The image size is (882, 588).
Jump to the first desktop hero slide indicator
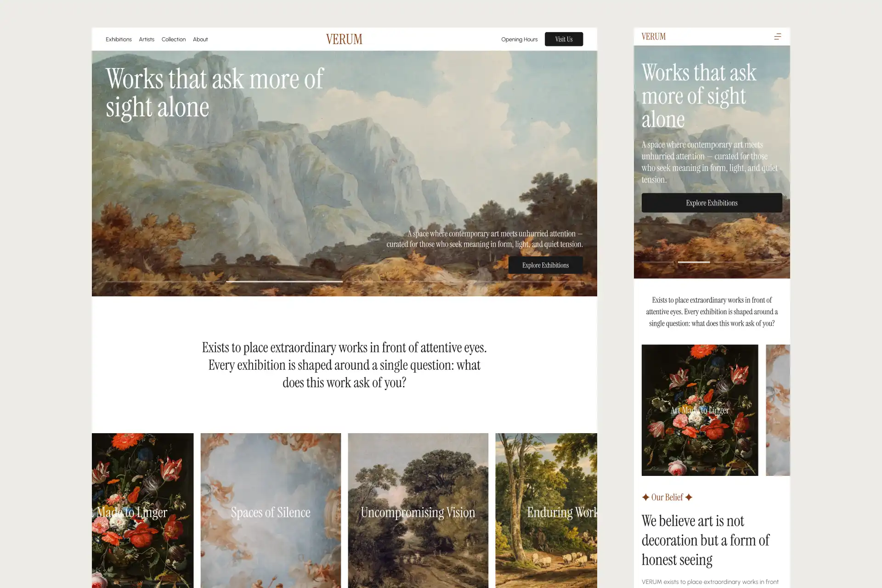(x=164, y=281)
